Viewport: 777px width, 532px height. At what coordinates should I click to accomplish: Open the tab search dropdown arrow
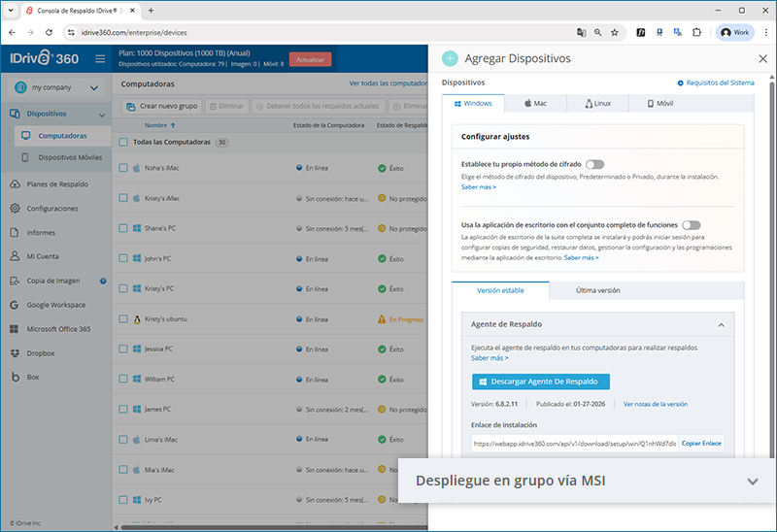(x=11, y=11)
